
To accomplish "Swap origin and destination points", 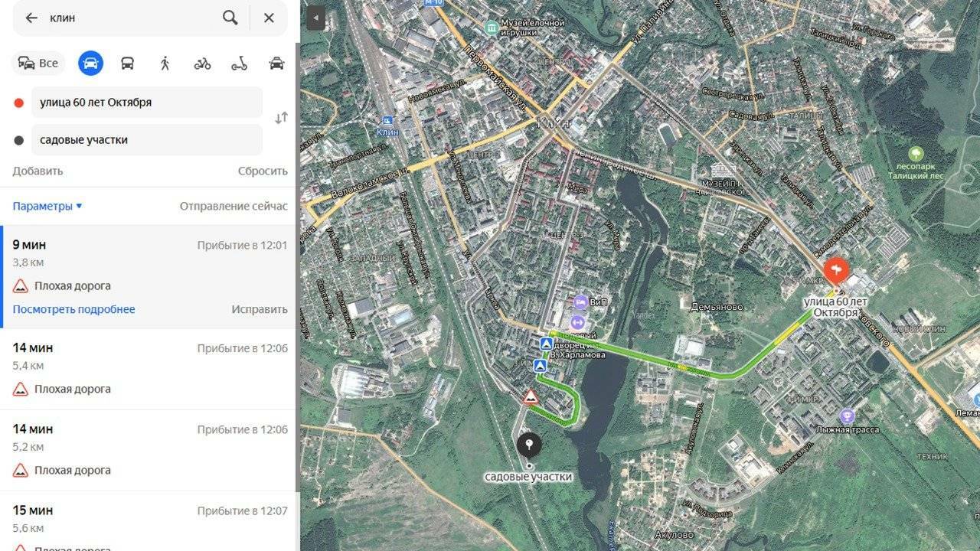I will pos(281,118).
